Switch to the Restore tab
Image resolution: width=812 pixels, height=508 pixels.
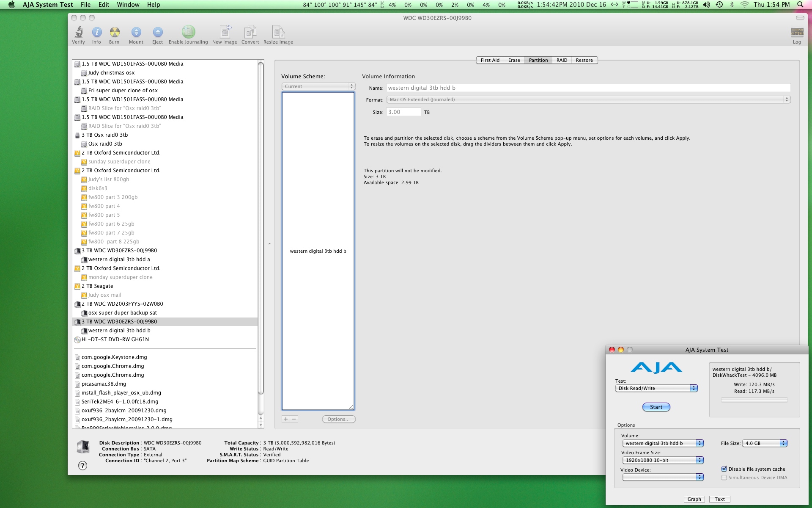[584, 60]
